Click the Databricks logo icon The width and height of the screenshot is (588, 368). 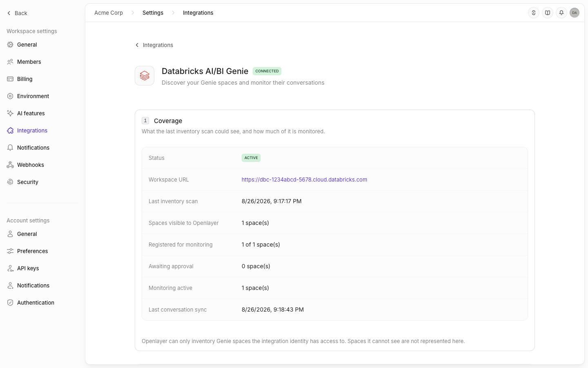pyautogui.click(x=145, y=76)
